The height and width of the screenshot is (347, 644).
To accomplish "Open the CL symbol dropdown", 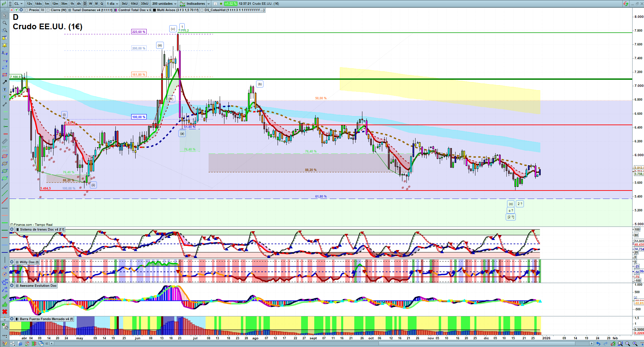I will coord(19,4).
